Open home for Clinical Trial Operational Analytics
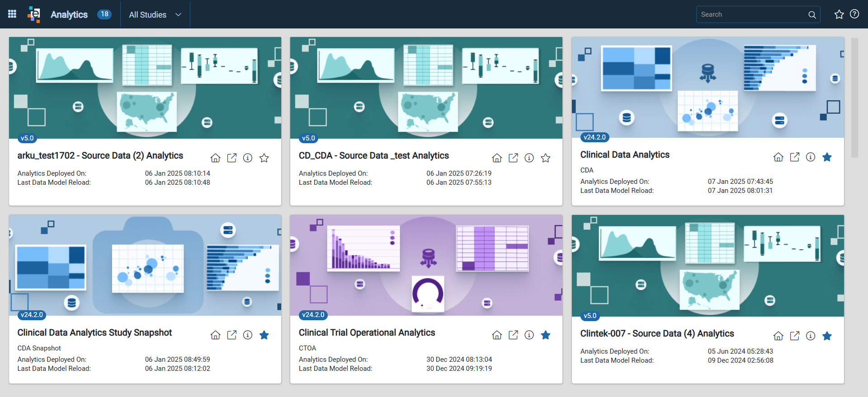 (x=497, y=335)
